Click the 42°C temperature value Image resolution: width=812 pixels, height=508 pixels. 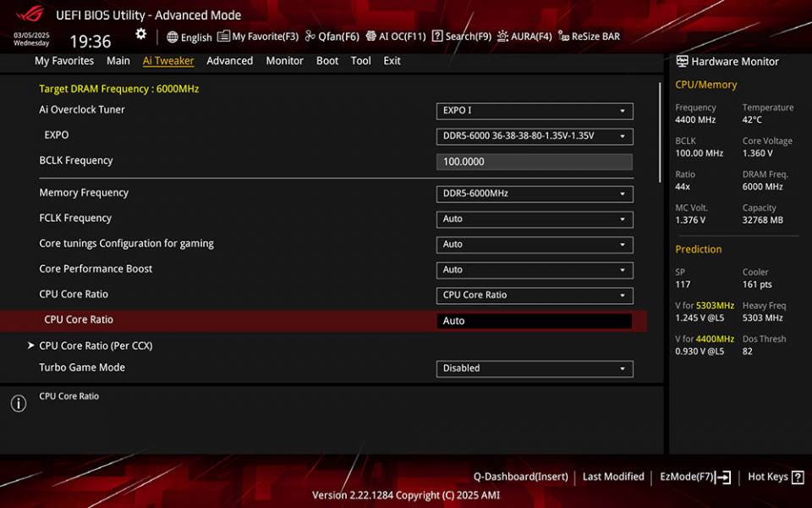pos(752,119)
